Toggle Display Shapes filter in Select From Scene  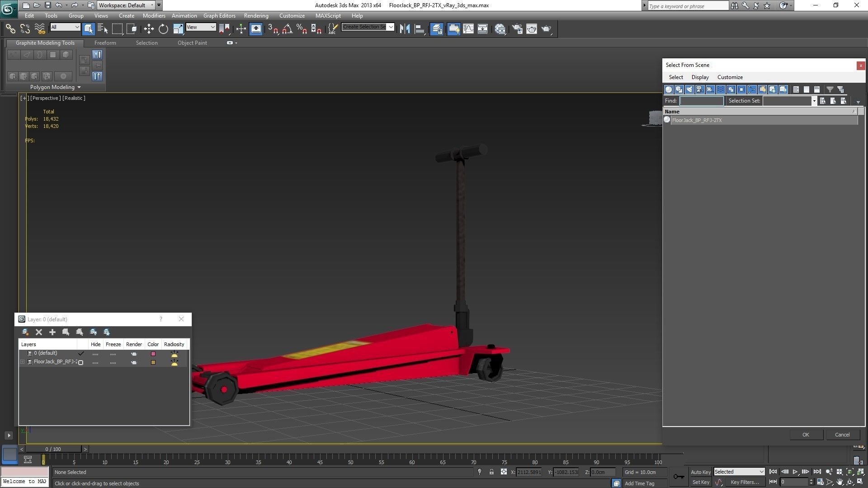click(679, 89)
